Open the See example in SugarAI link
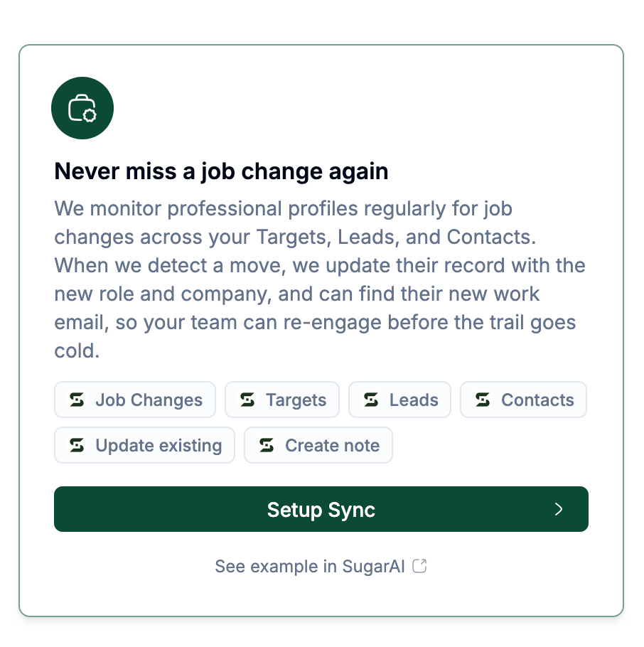Viewport: 644px width, 647px height. click(x=321, y=566)
